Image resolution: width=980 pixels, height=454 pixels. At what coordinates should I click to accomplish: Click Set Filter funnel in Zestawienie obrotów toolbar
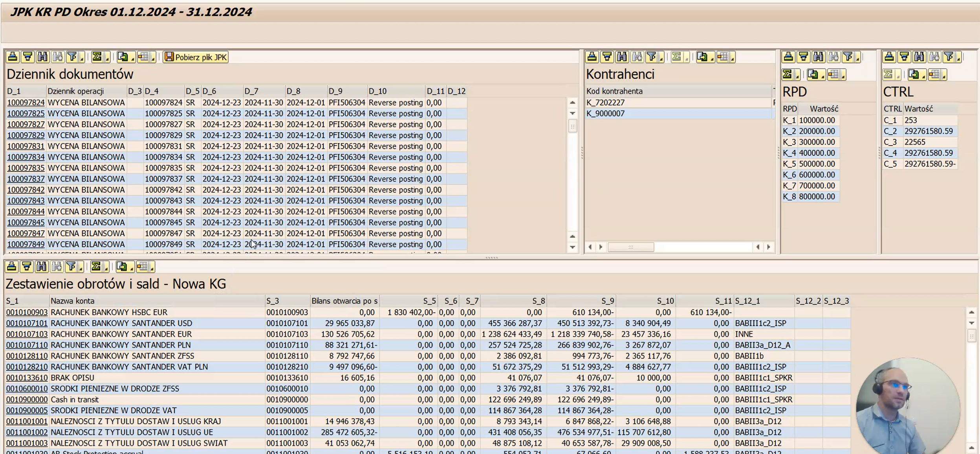(x=71, y=267)
